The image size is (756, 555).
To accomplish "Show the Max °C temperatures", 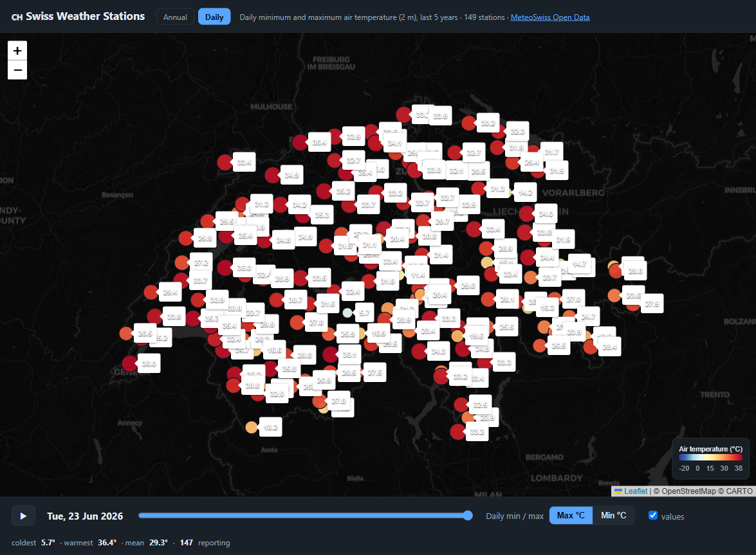I will [x=571, y=516].
